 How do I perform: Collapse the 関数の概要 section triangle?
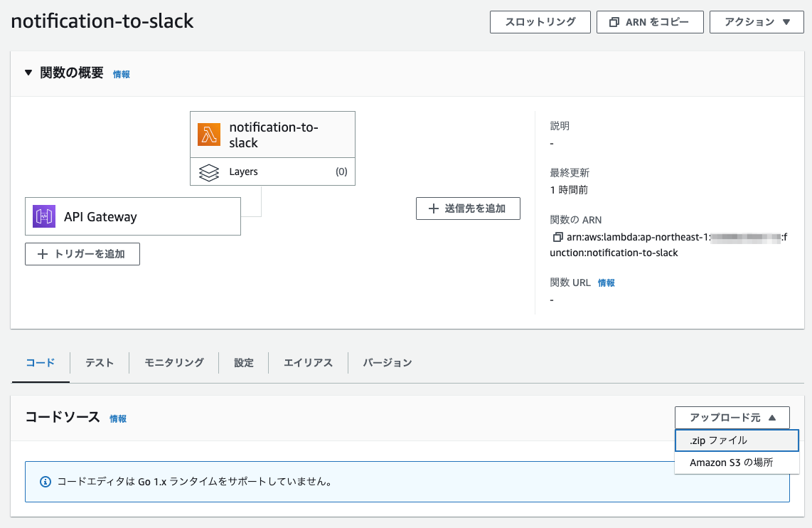point(28,73)
